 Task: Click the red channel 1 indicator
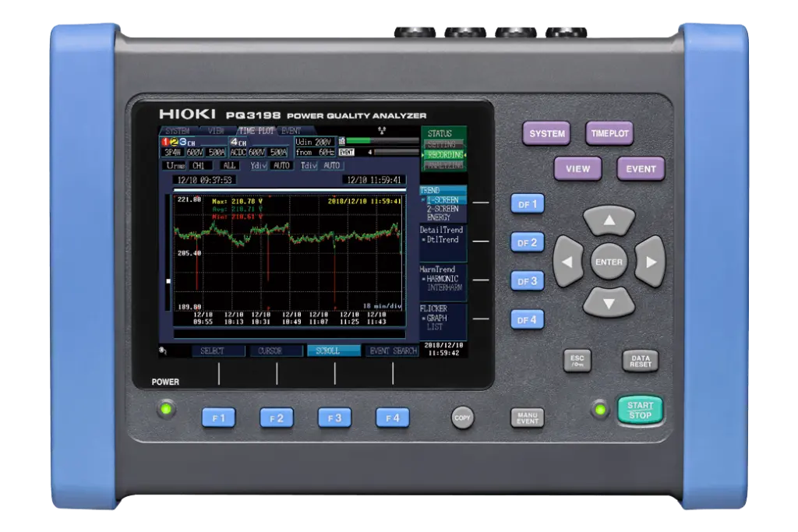(x=165, y=142)
